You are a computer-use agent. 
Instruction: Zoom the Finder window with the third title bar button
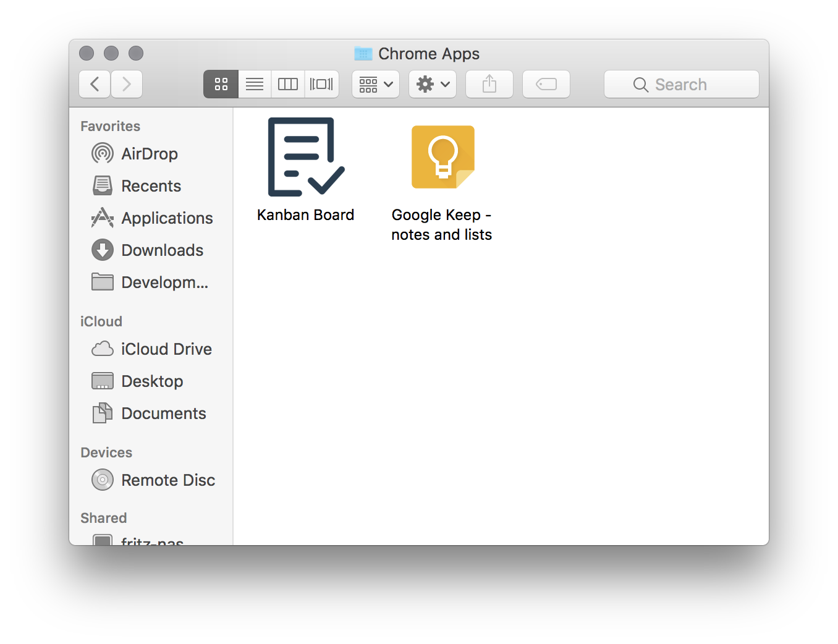pyautogui.click(x=136, y=53)
